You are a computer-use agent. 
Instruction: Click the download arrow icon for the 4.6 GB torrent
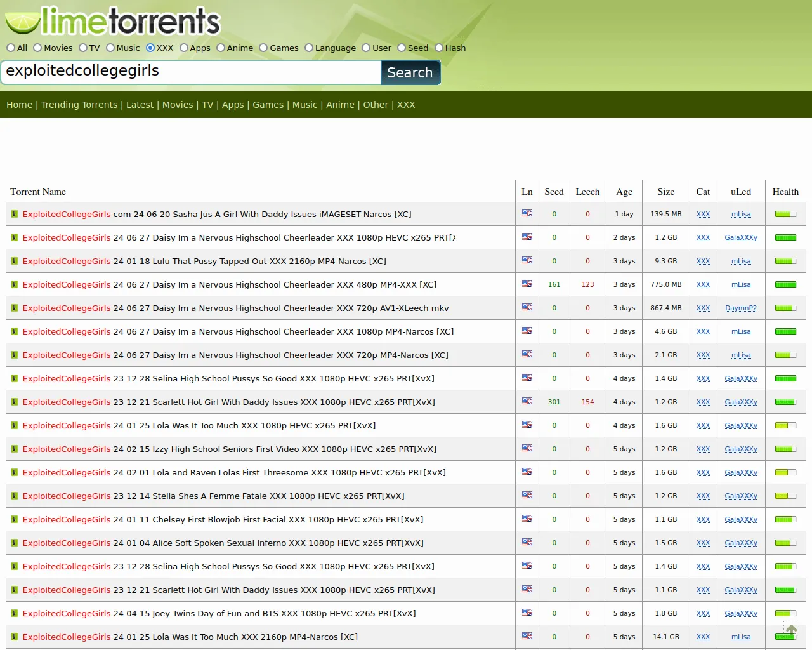pos(14,332)
